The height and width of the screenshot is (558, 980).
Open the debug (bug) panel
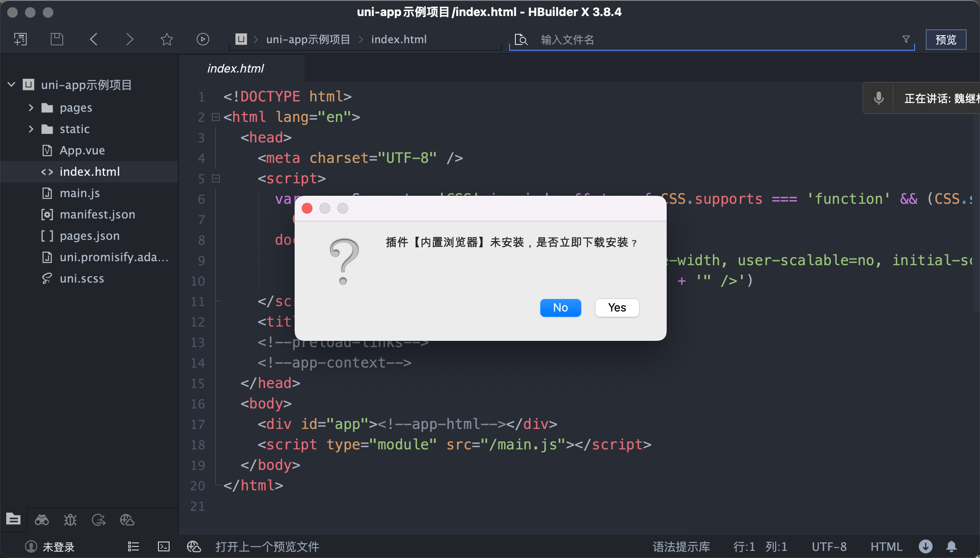click(x=70, y=519)
